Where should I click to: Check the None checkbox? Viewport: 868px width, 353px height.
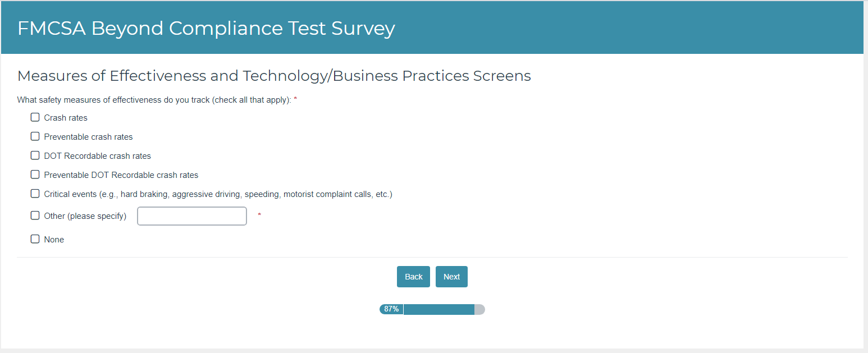click(x=35, y=239)
